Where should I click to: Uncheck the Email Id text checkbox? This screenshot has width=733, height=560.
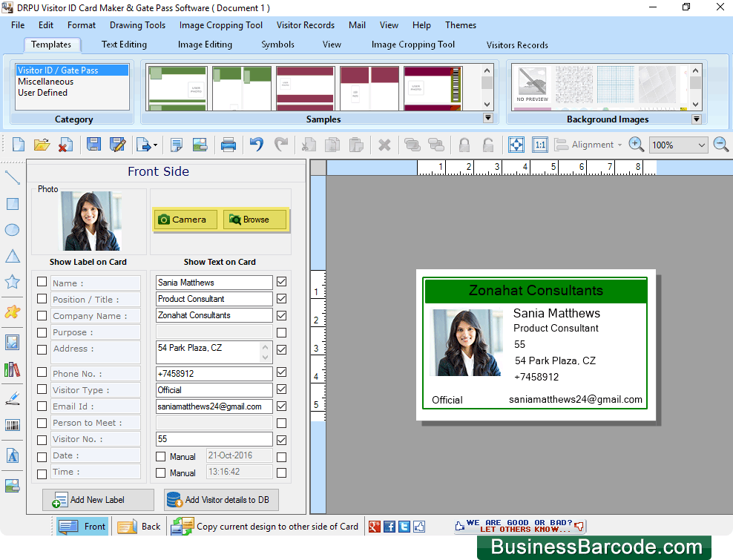point(280,406)
